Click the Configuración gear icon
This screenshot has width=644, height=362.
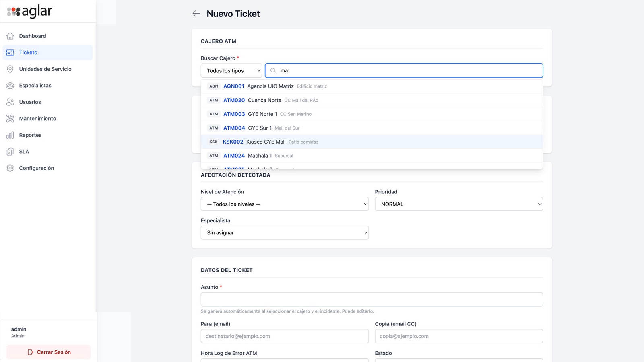[10, 168]
